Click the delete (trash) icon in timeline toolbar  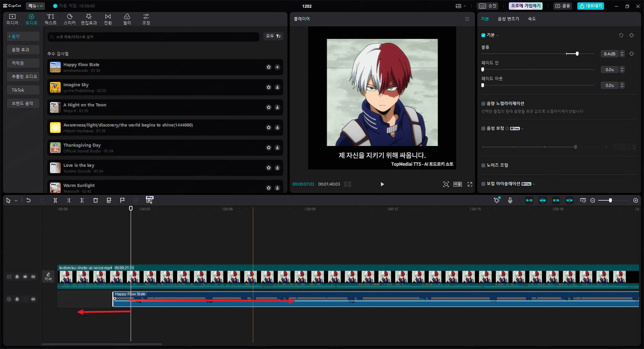pyautogui.click(x=96, y=200)
